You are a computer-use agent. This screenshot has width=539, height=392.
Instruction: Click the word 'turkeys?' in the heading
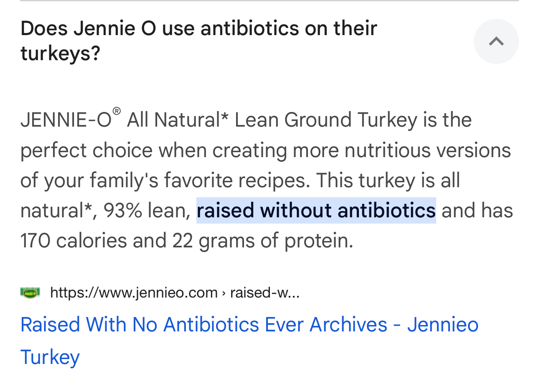pyautogui.click(x=60, y=53)
